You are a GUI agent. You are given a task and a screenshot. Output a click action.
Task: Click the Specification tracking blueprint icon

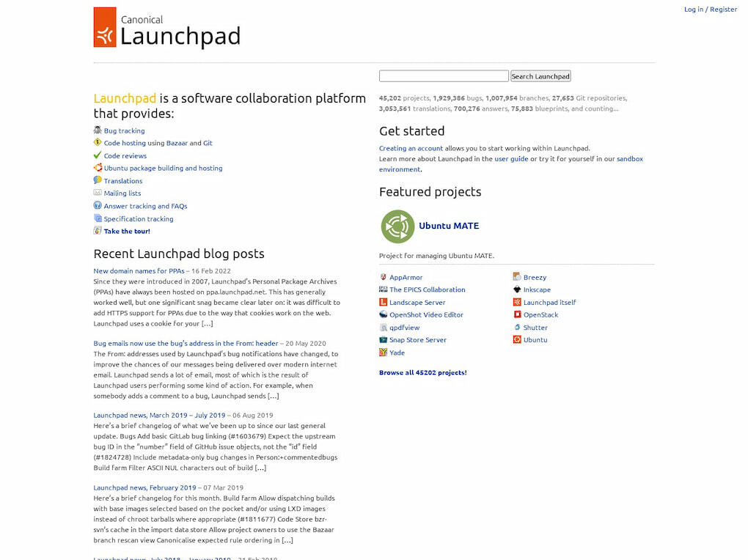[98, 218]
